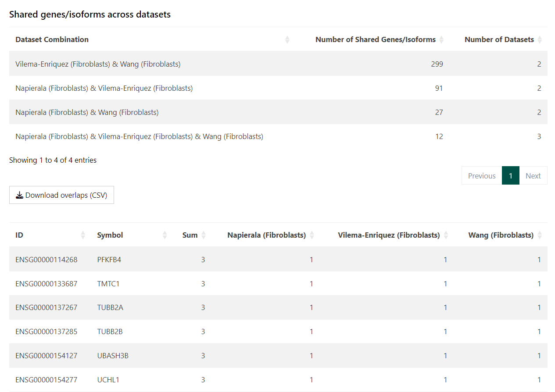Click sort arrows for Wang (Fibroblasts) column
This screenshot has width=555, height=392.
pos(540,235)
